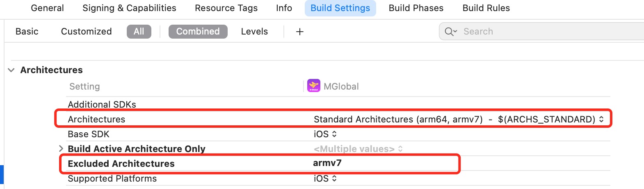
Task: Click the search magnifier icon
Action: point(450,32)
